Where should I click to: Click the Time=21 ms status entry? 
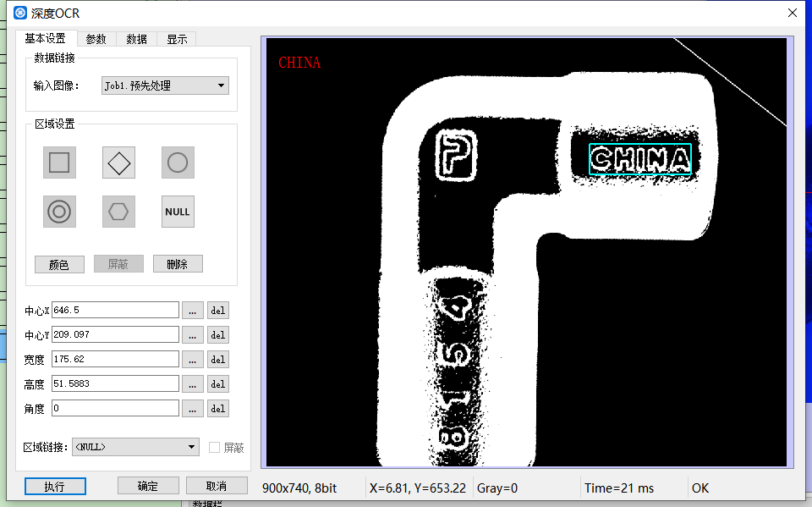pyautogui.click(x=619, y=488)
